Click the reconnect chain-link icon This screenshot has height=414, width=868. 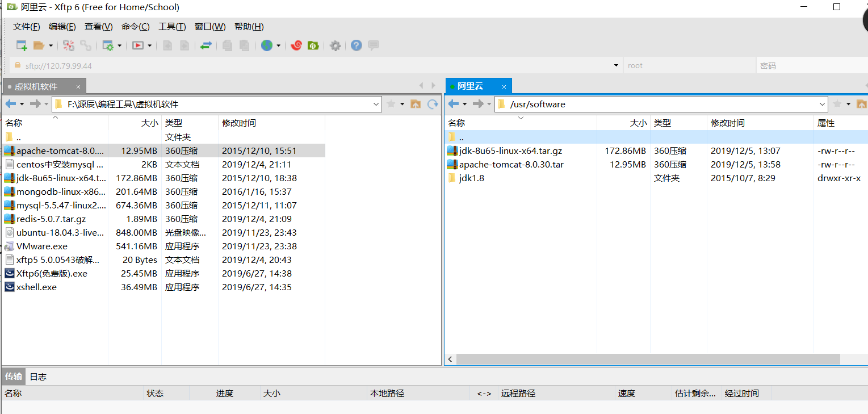point(86,45)
